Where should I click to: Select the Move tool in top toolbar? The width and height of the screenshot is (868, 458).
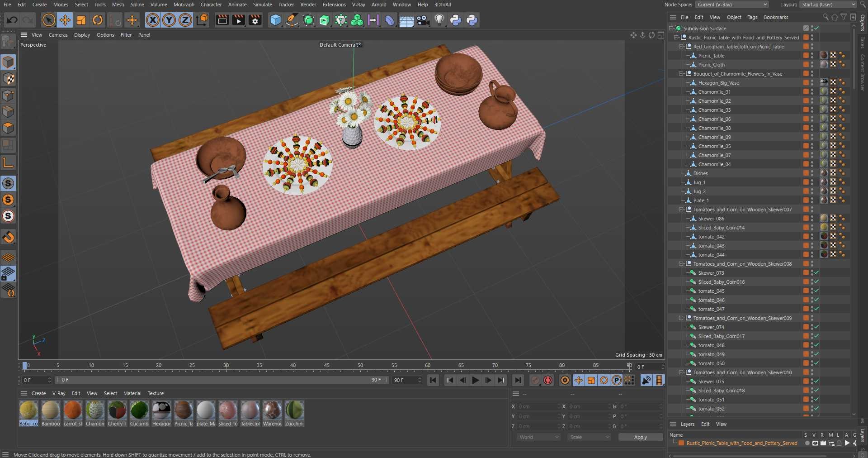(x=65, y=20)
